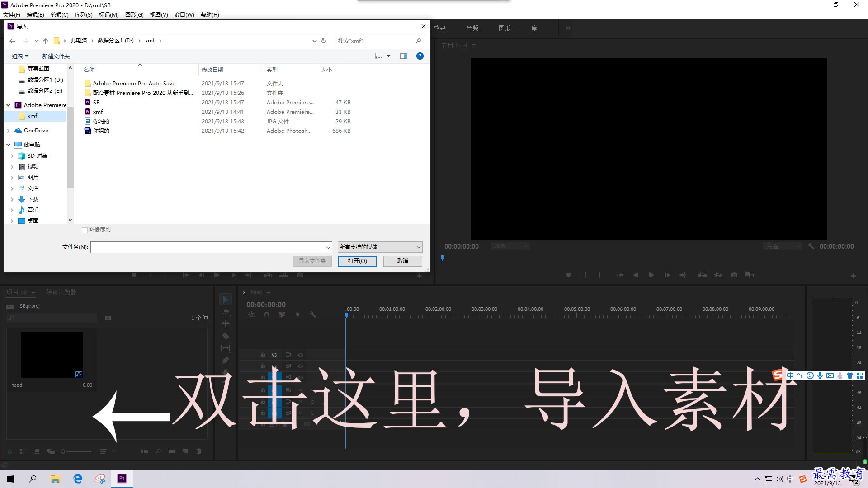This screenshot has height=488, width=868.
Task: Open the 剪辑(C) menu
Action: [59, 14]
